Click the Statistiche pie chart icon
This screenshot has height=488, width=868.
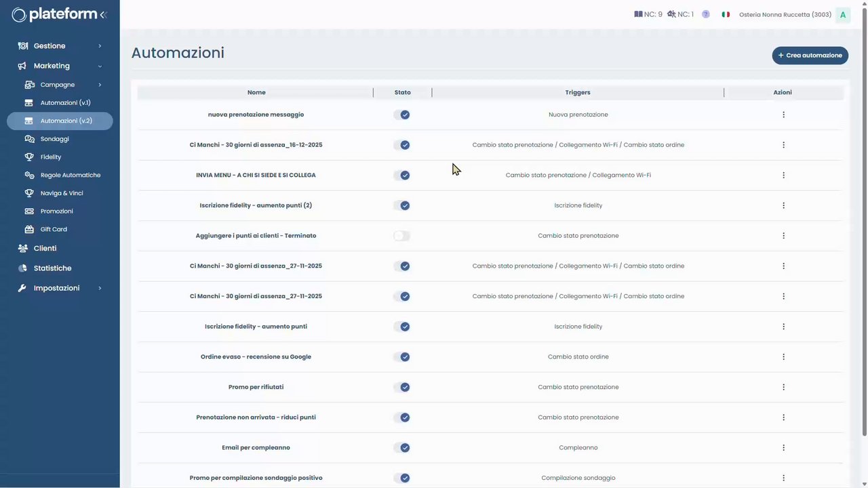22,268
